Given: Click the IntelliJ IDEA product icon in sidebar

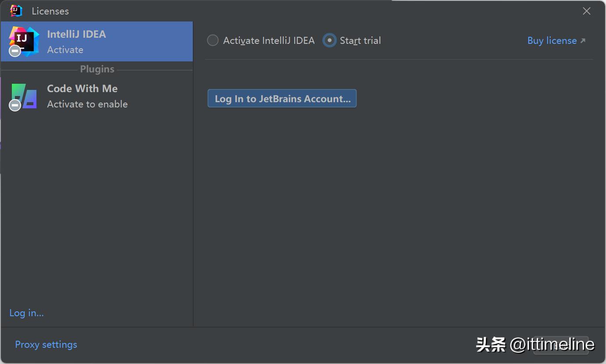Looking at the screenshot, I should (24, 40).
